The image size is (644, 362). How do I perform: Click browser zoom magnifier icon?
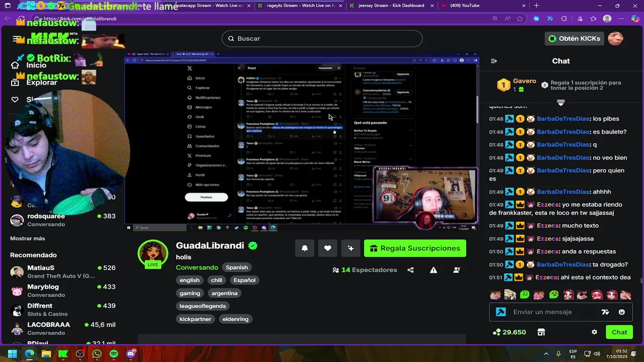(495, 19)
